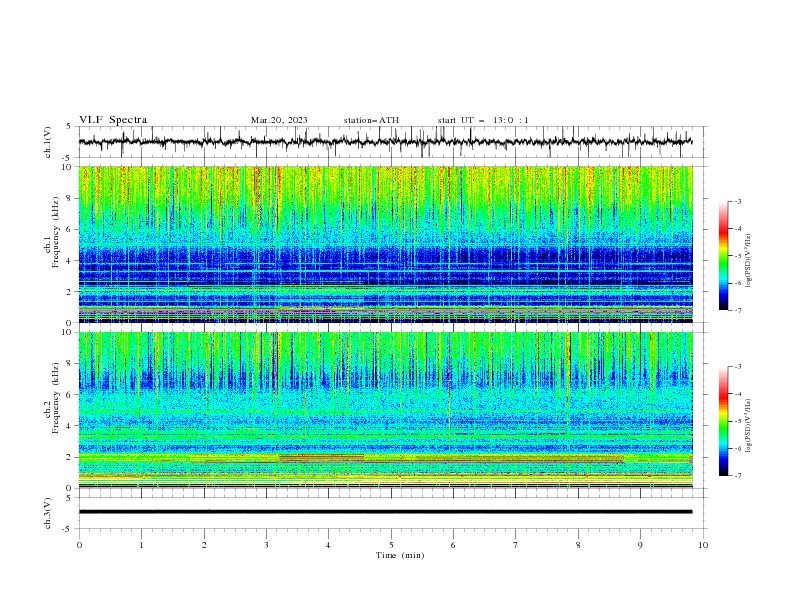Screen dimensions: 792x612
Task: Click the "-4" label on ch.2 colorbar
Action: pos(737,394)
